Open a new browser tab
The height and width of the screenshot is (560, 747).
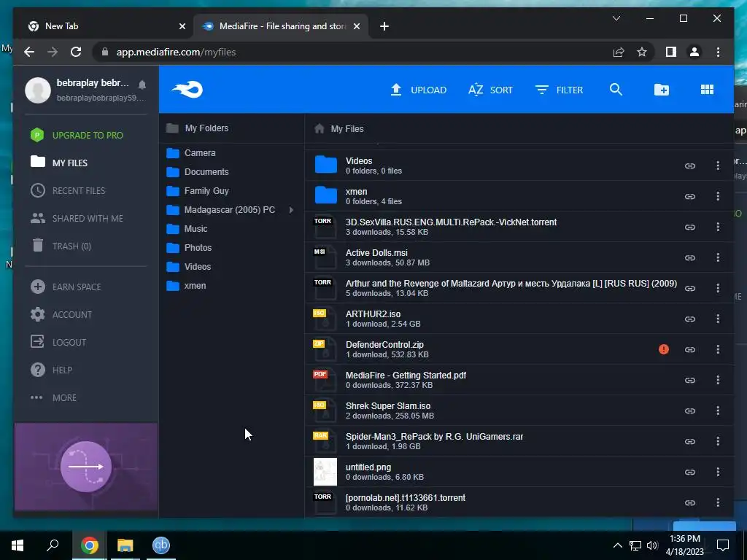coord(384,26)
